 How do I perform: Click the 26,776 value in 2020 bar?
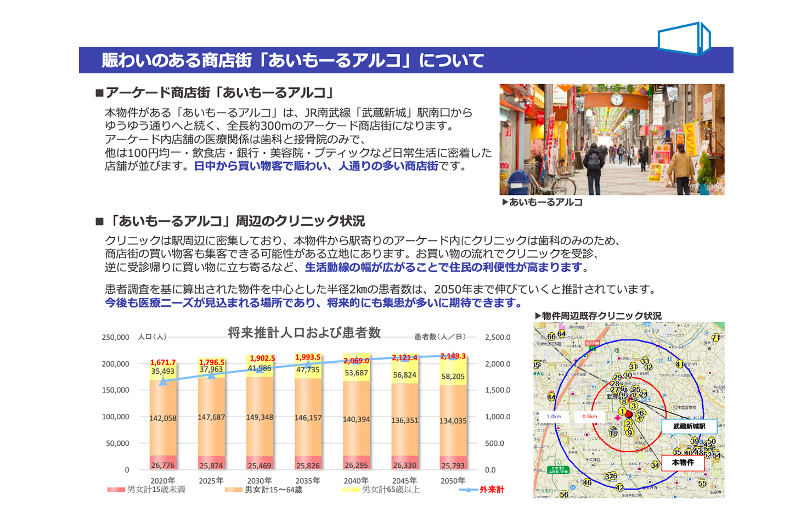coord(163,465)
